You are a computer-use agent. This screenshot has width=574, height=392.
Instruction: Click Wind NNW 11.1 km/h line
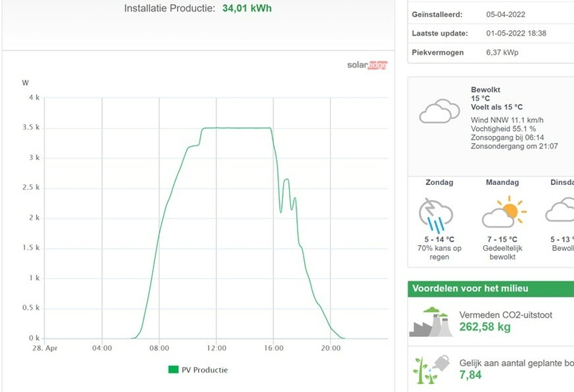coord(507,120)
